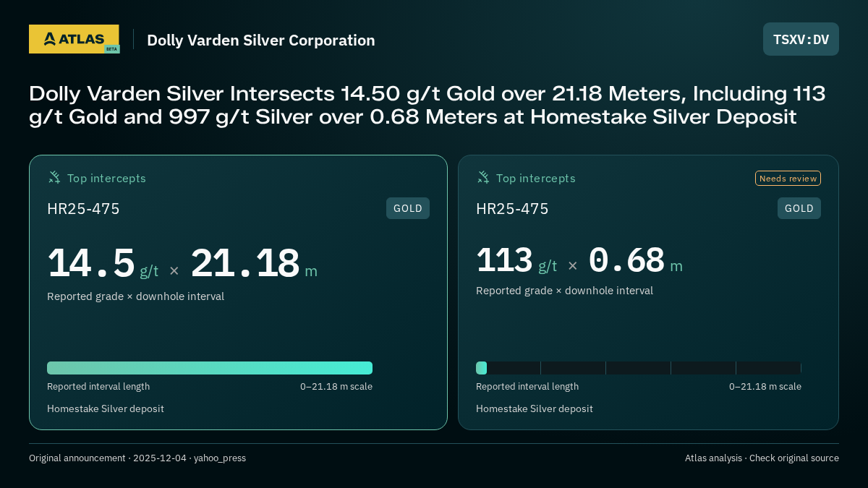Click the 0–21.18 m scale label in left card

pos(336,386)
